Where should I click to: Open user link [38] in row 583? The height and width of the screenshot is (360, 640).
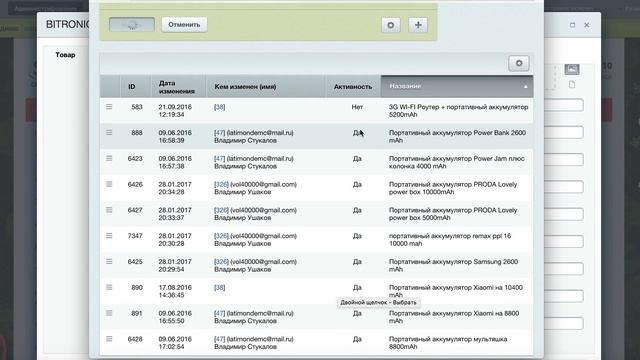pos(220,107)
